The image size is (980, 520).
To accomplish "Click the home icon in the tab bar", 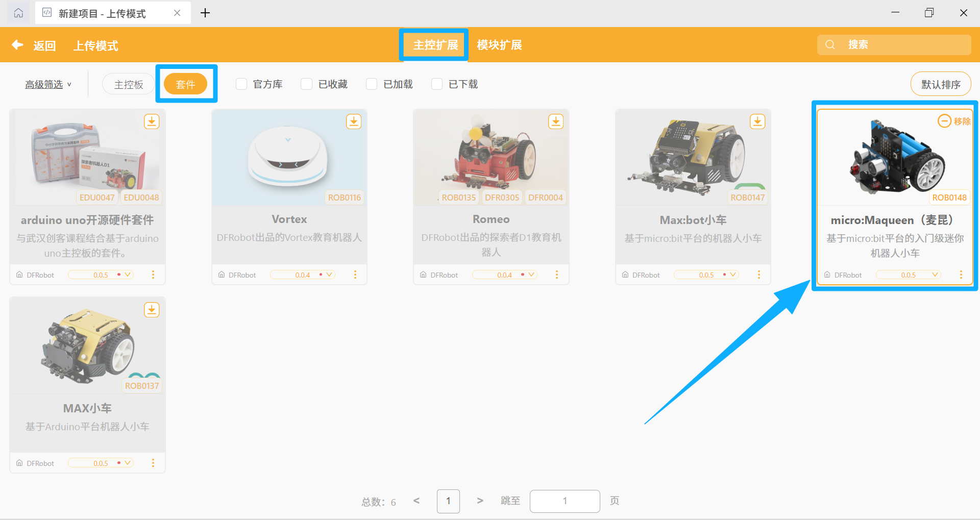I will [x=18, y=13].
